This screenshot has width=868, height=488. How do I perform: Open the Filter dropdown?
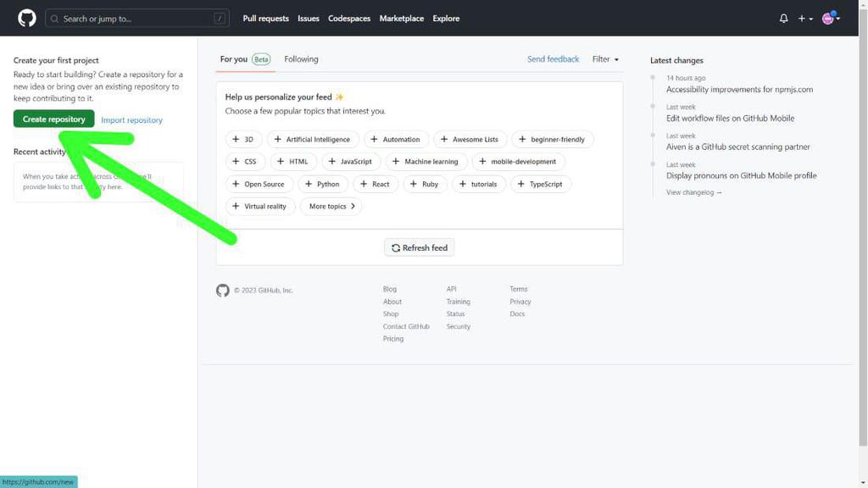605,59
